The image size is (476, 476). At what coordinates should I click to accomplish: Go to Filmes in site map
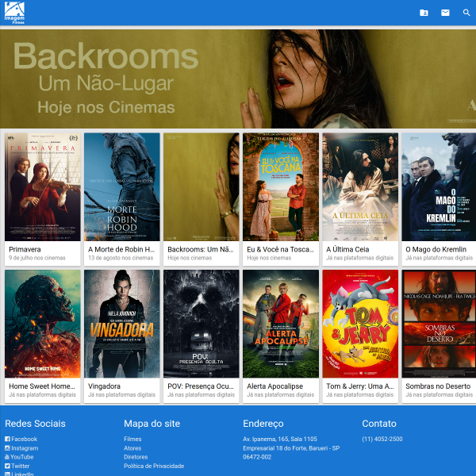click(x=132, y=439)
